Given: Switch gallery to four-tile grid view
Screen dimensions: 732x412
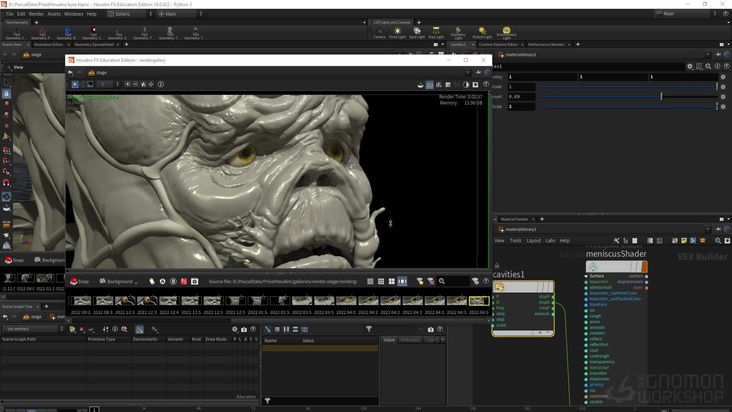Looking at the screenshot, I should pos(392,281).
